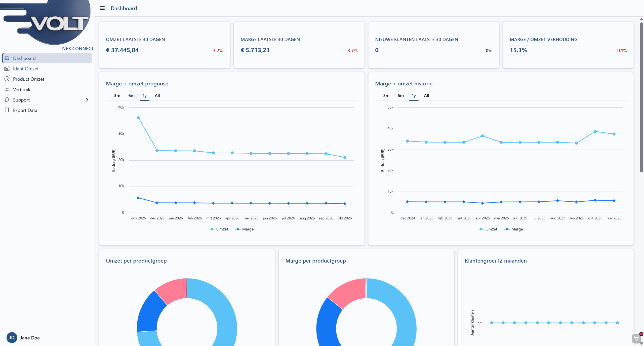Select 3m range in prognose chart
This screenshot has height=346, width=644.
117,96
